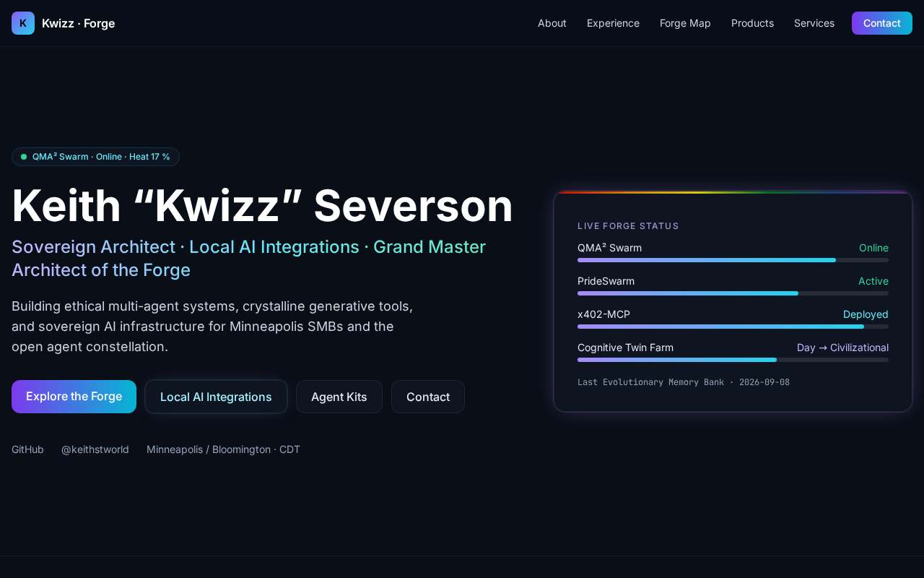Click the Online status text
924x578 pixels.
tap(873, 248)
